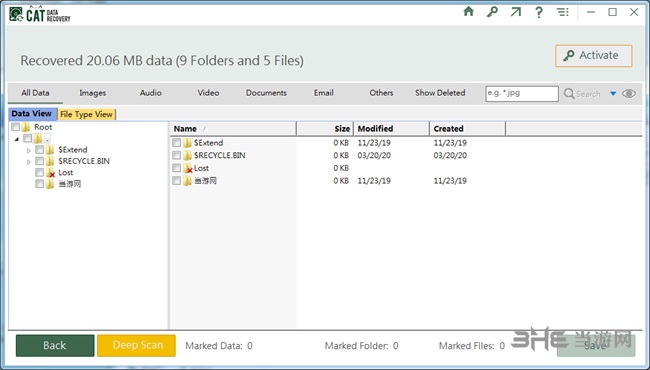Click the Lost folder icon in the tree

50,173
